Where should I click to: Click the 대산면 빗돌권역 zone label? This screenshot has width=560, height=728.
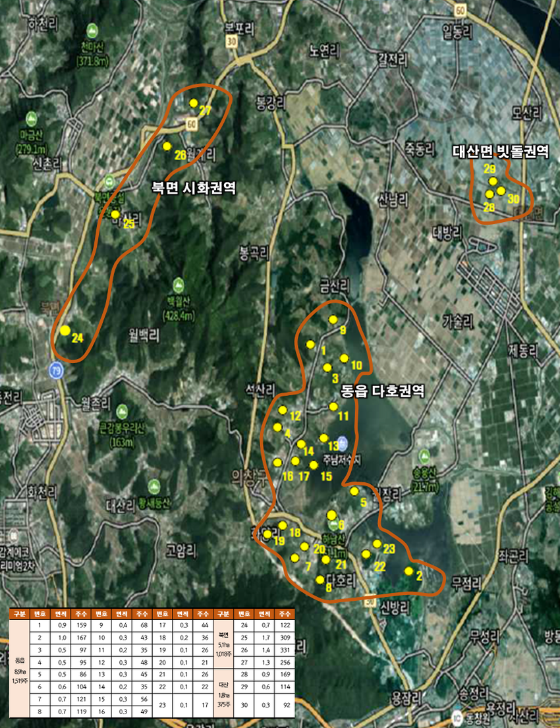501,152
